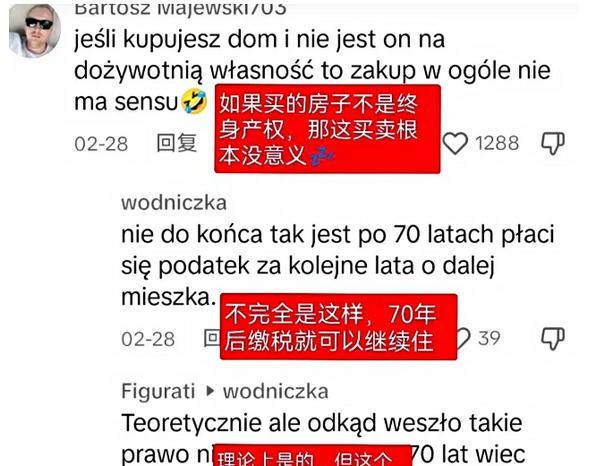Click the arrow between Figurati and wodniczka

pyautogui.click(x=210, y=391)
